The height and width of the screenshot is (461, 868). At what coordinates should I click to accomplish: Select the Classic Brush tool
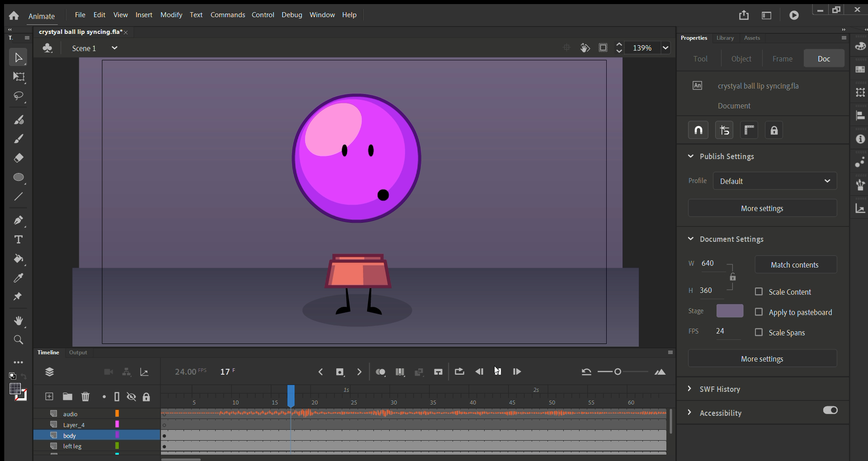coord(19,139)
